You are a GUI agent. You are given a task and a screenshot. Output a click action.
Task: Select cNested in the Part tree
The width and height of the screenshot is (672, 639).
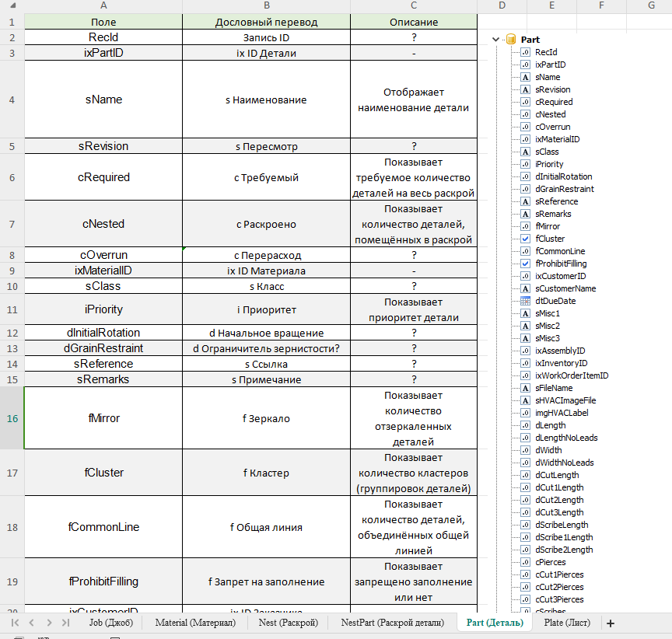tap(551, 114)
